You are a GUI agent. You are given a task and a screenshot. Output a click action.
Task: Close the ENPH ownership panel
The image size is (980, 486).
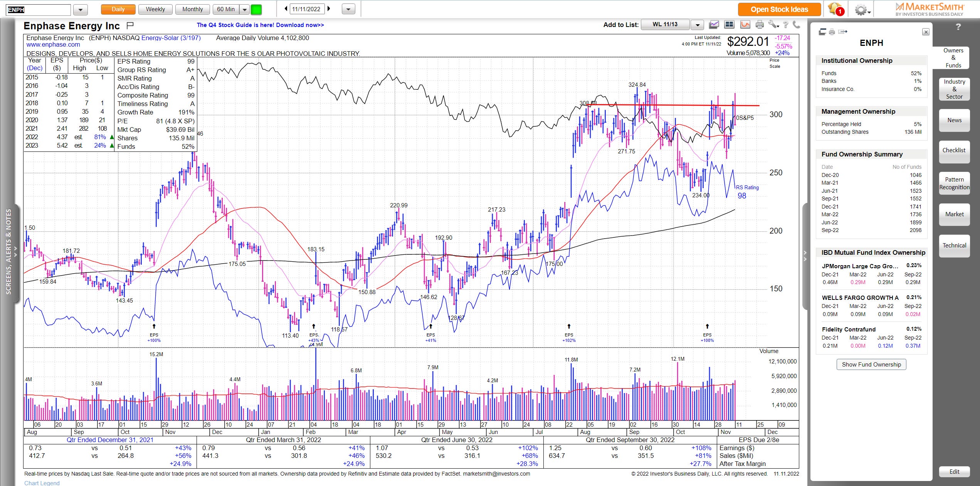coord(926,32)
